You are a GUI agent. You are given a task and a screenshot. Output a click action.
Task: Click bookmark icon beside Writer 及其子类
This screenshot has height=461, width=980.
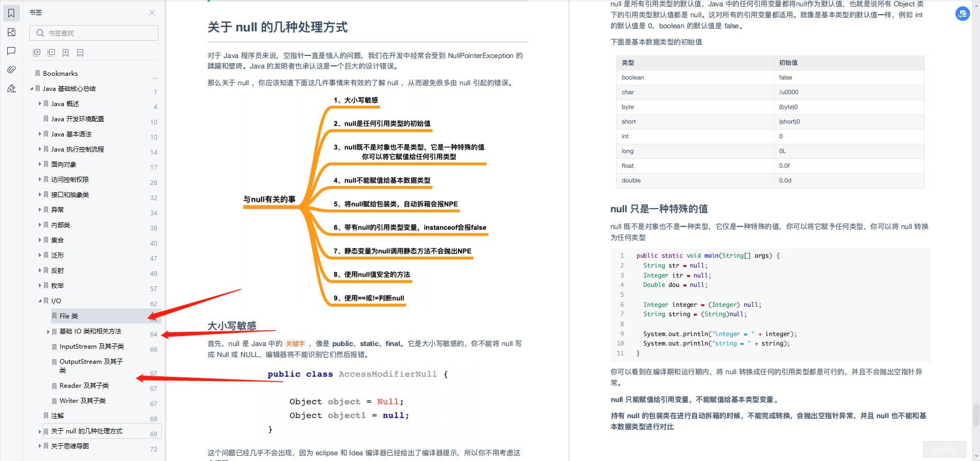pyautogui.click(x=54, y=401)
